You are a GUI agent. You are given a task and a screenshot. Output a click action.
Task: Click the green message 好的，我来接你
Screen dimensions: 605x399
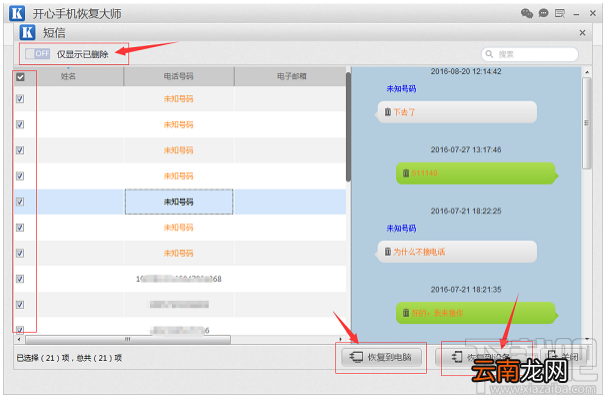coord(477,313)
